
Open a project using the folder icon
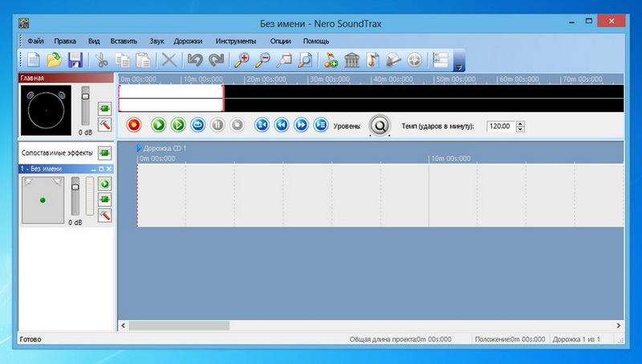point(54,60)
